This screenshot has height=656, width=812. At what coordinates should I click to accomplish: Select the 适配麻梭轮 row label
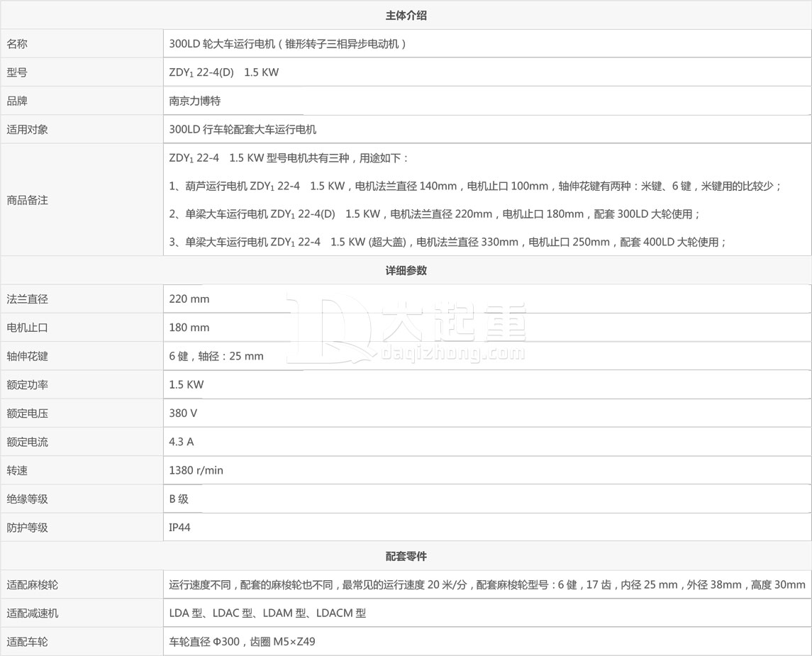[x=33, y=584]
